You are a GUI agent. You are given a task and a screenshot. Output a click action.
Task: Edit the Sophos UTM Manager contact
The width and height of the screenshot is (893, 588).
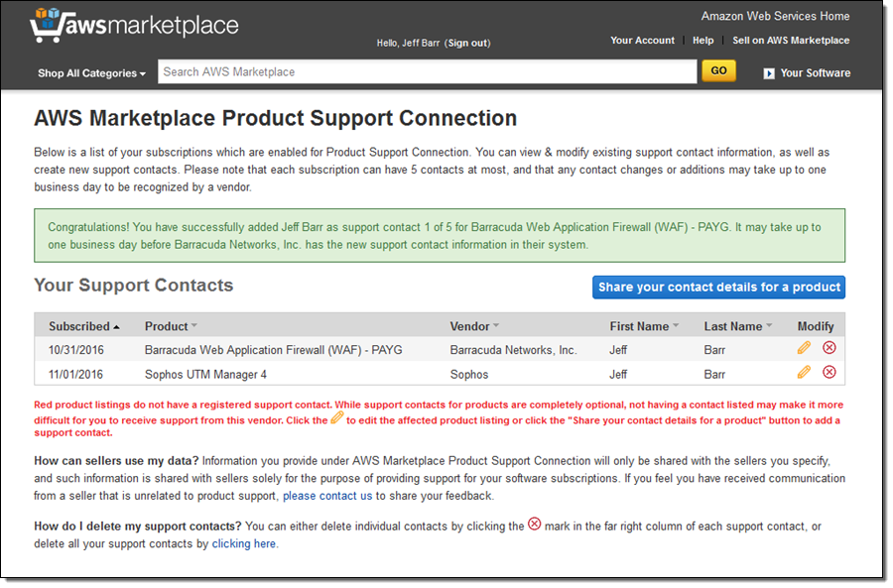click(x=804, y=372)
